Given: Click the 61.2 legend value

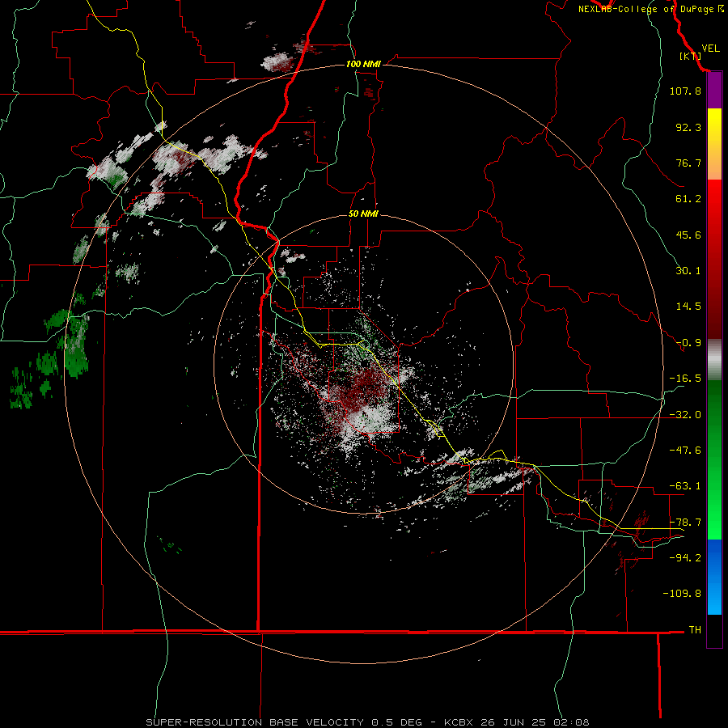Looking at the screenshot, I should coord(688,199).
